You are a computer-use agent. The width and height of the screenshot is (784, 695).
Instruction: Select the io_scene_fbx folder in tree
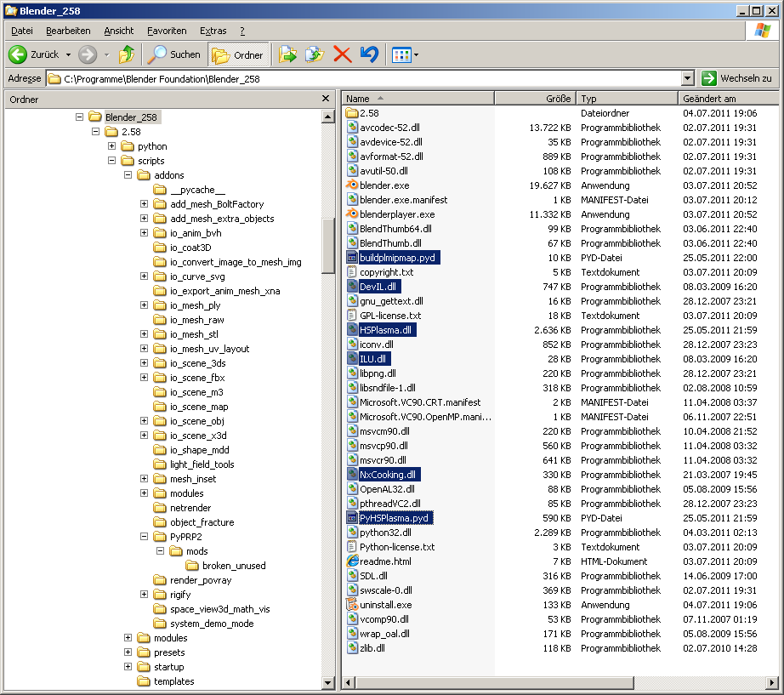click(x=197, y=378)
